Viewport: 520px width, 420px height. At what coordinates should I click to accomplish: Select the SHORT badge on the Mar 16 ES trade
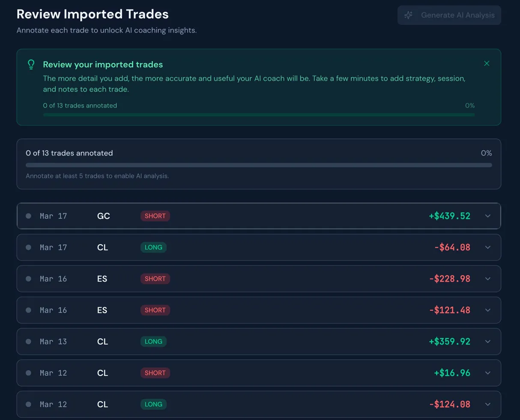[x=155, y=279]
